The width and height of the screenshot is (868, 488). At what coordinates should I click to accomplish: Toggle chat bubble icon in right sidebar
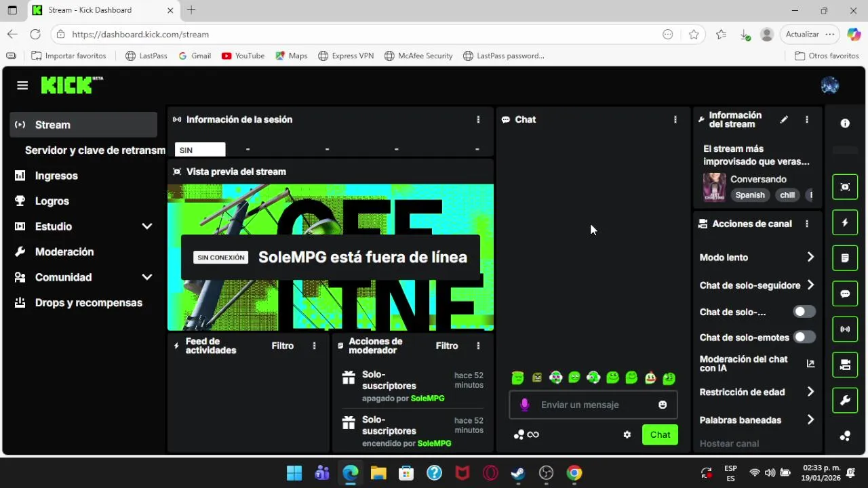(x=845, y=294)
